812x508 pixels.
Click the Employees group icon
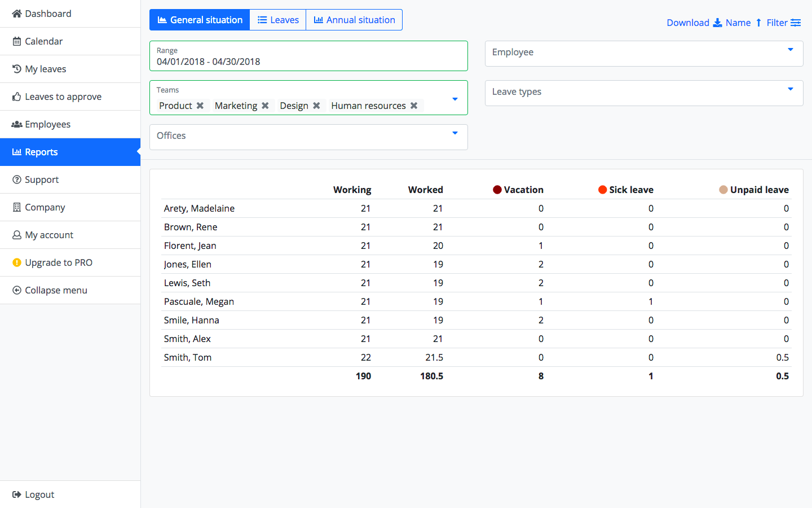point(17,124)
